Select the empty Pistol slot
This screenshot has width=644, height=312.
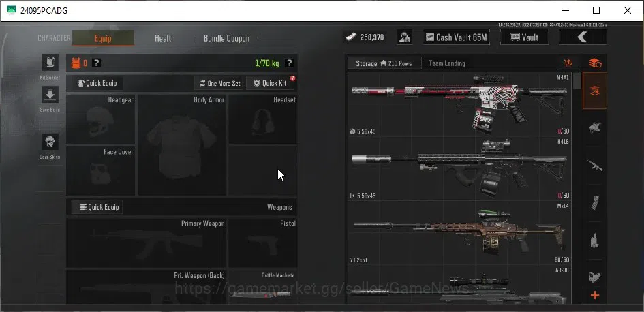(x=263, y=243)
